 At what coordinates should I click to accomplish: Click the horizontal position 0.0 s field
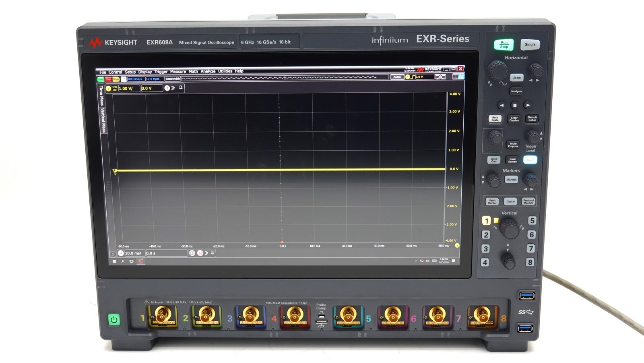[x=166, y=253]
